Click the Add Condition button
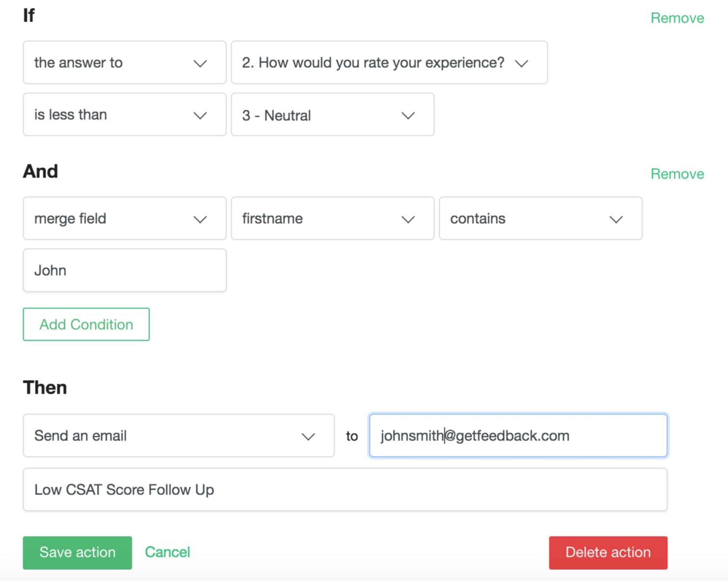This screenshot has width=728, height=581. coord(86,324)
